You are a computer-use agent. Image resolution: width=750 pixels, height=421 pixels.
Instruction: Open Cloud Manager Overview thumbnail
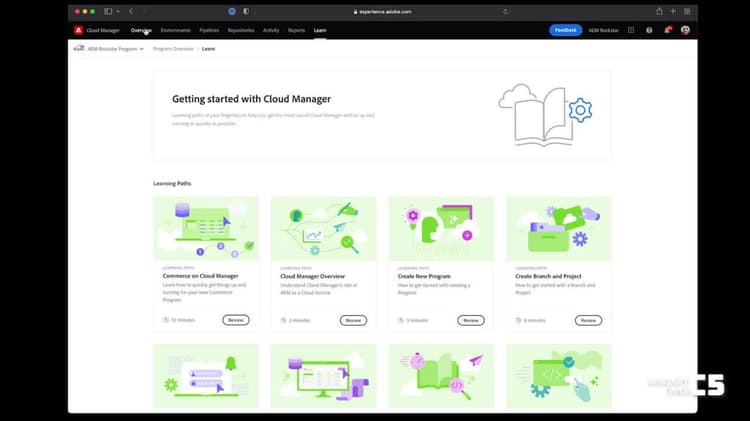pos(324,229)
